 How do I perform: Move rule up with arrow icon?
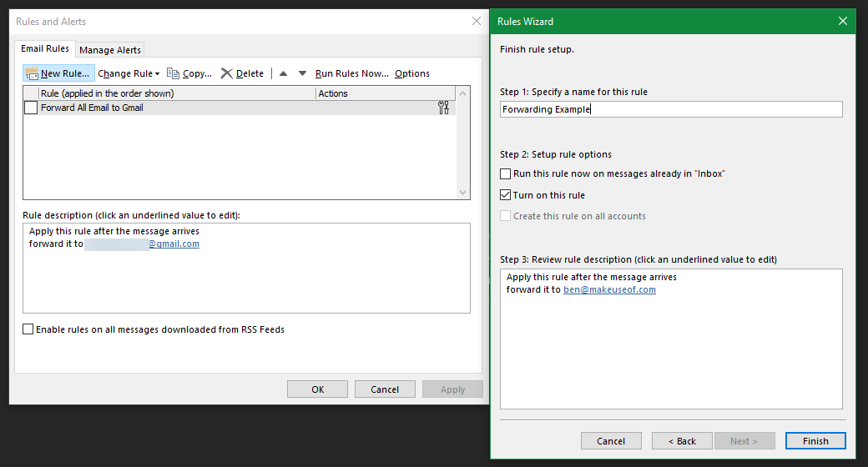[x=283, y=73]
